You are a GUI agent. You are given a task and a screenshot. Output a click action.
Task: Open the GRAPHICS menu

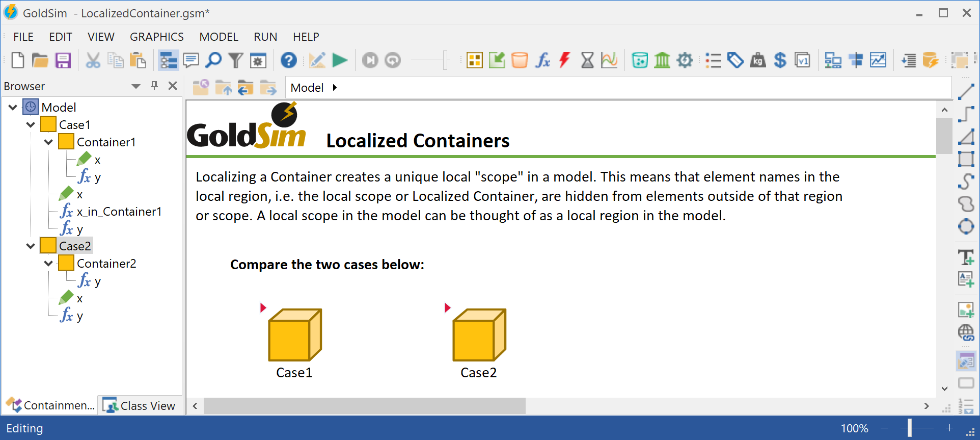157,37
